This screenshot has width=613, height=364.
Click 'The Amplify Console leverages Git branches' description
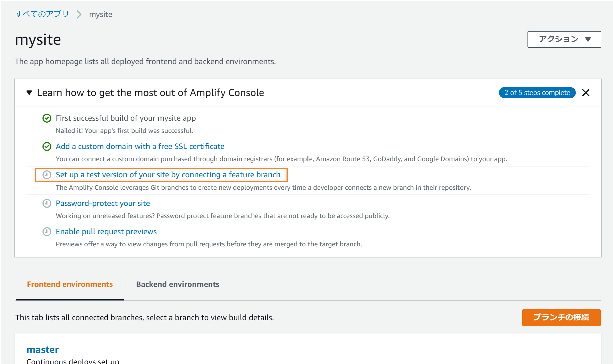pyautogui.click(x=263, y=188)
